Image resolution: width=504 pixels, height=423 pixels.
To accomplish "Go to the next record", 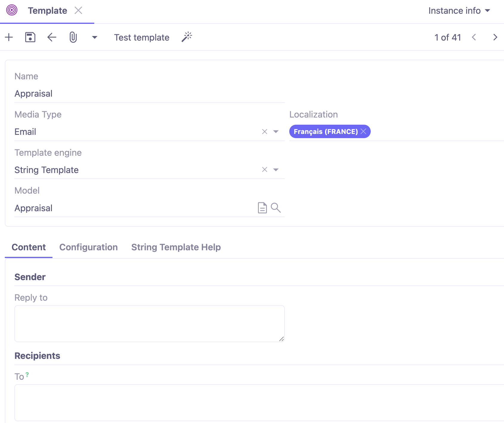I will coord(495,37).
